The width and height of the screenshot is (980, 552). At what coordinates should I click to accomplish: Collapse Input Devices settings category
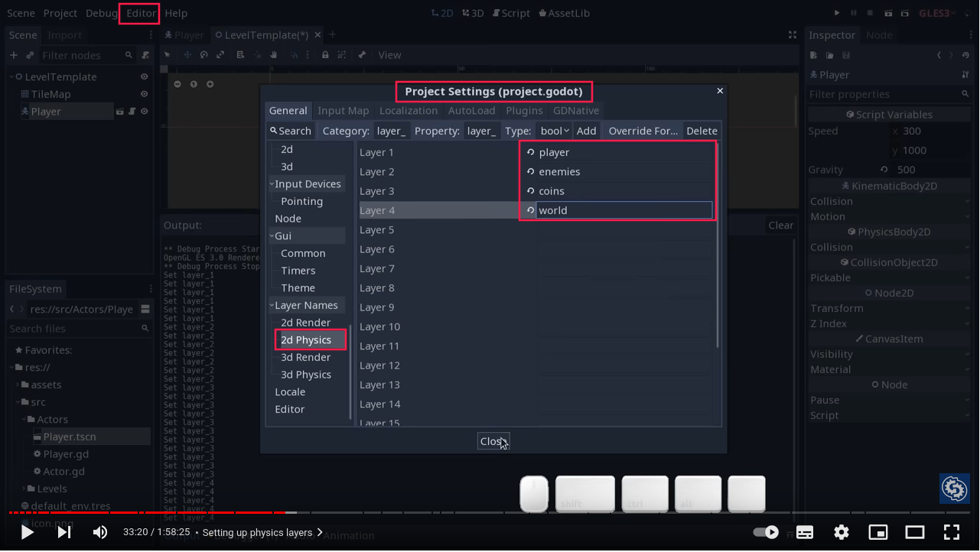pos(272,184)
